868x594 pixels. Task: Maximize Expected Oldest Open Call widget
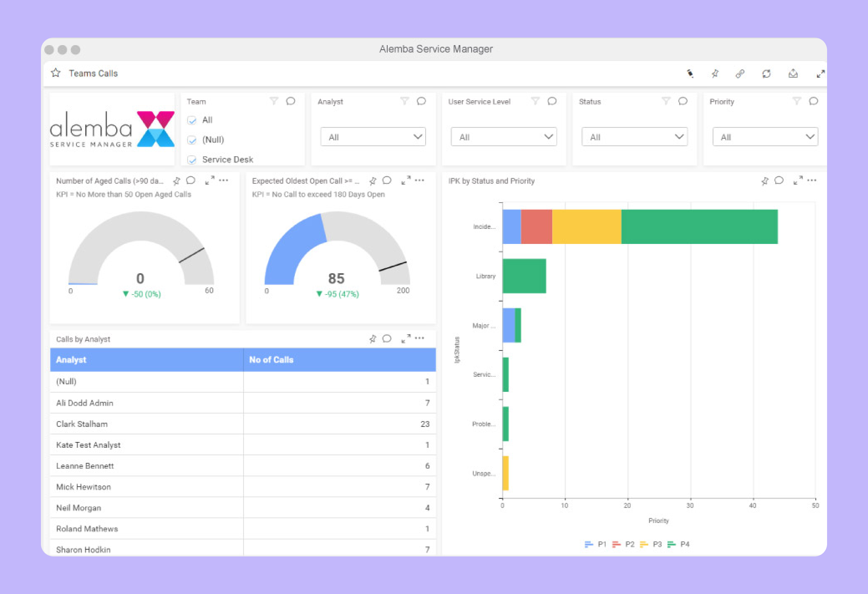coord(406,180)
